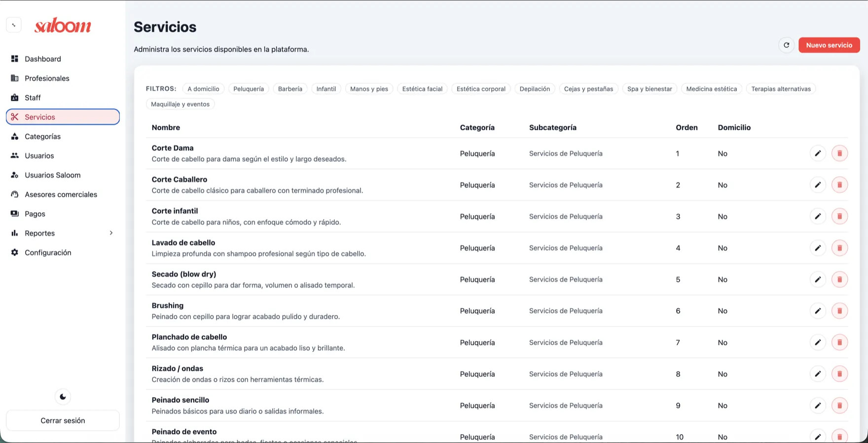This screenshot has width=868, height=443.
Task: Delete the Peinado sencillo service
Action: point(839,406)
